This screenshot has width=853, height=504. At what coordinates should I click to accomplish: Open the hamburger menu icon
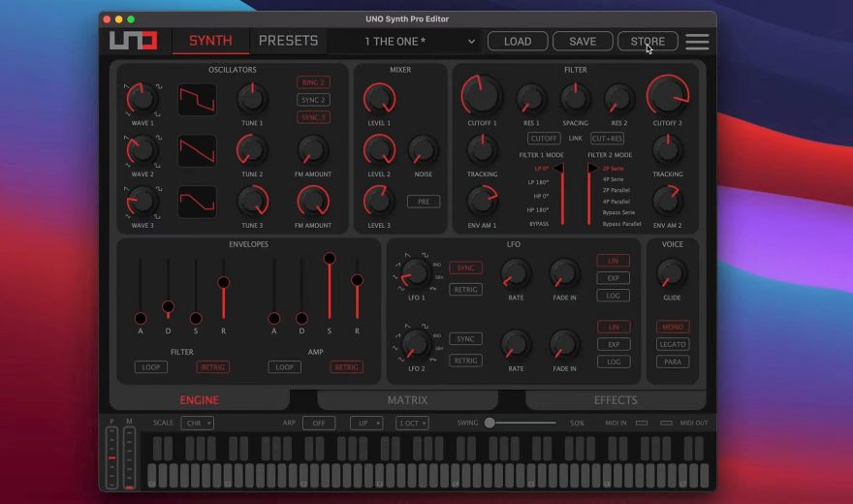[x=697, y=42]
